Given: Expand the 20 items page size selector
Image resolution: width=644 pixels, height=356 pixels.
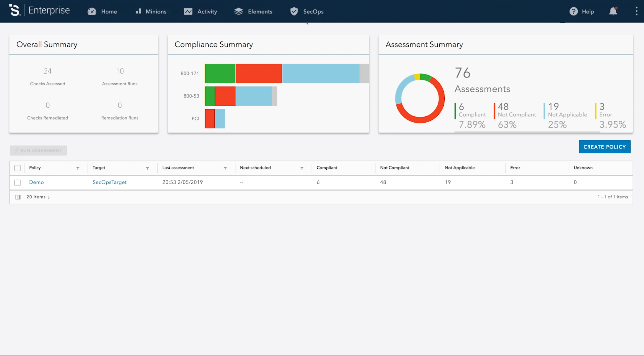Looking at the screenshot, I should pos(38,197).
